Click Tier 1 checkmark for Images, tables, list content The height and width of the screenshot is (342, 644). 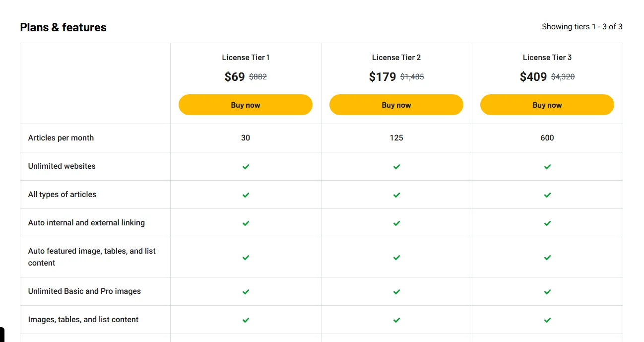(246, 320)
